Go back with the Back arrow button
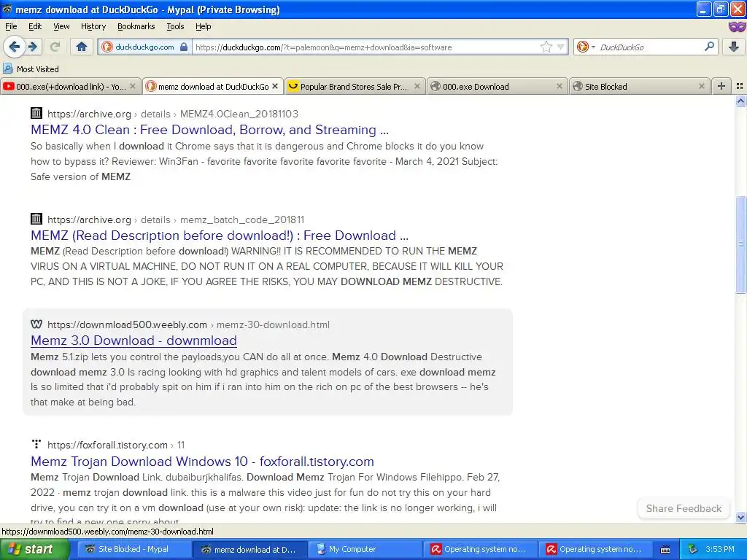747x560 pixels. pyautogui.click(x=15, y=47)
